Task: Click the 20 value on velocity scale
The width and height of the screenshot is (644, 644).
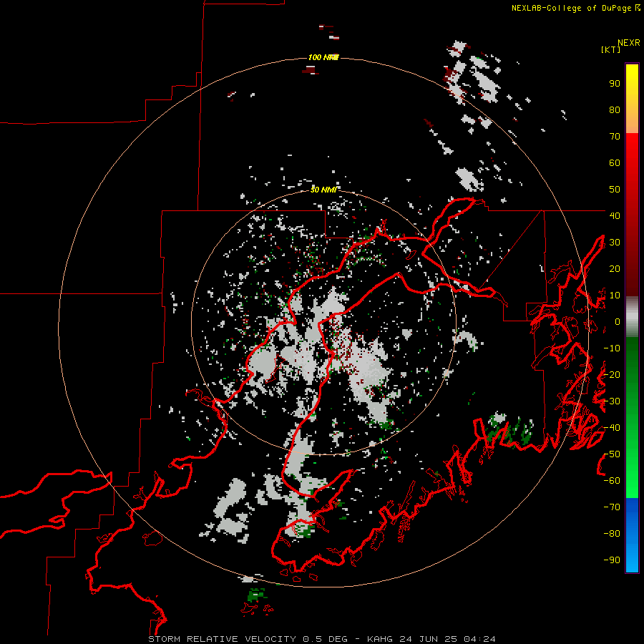Action: click(x=615, y=269)
